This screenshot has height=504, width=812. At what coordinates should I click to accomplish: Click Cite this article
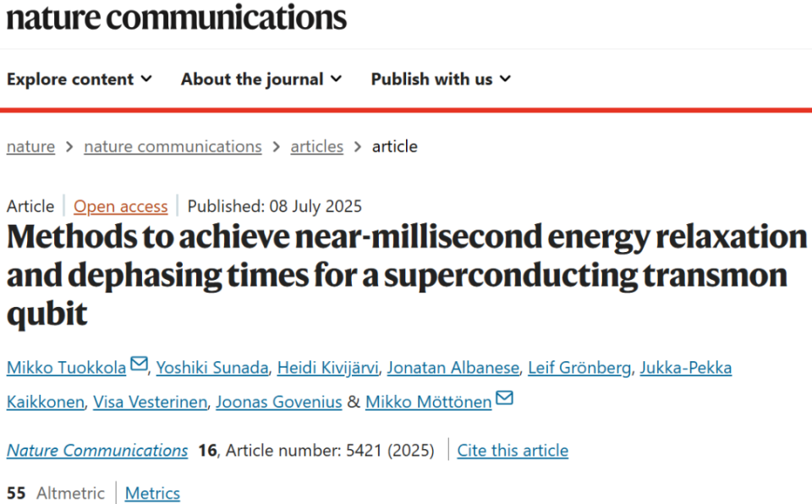(x=513, y=451)
